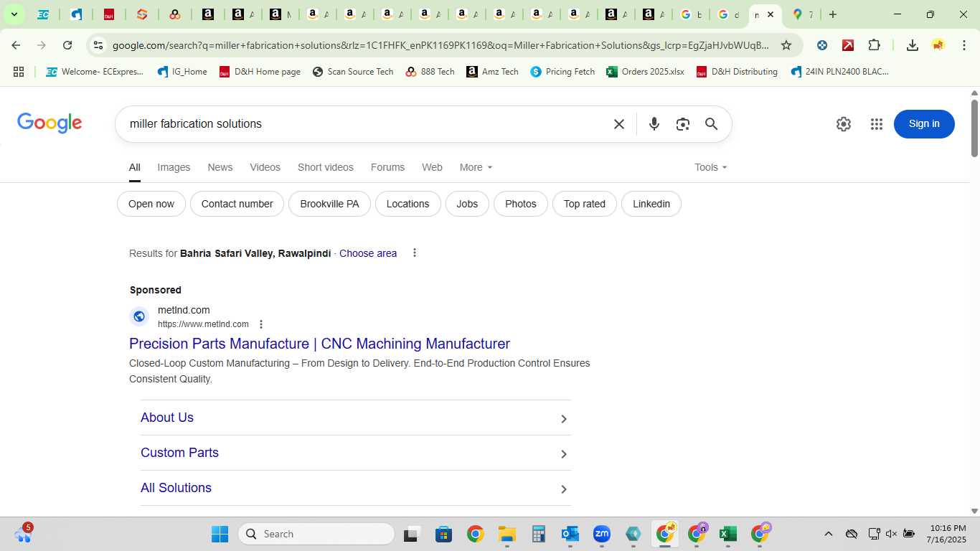This screenshot has width=980, height=551.
Task: Open Excel from taskbar
Action: [x=727, y=534]
